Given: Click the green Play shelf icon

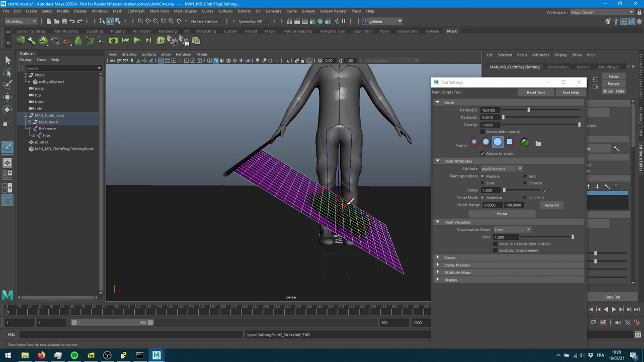Looking at the screenshot, I should 137,41.
